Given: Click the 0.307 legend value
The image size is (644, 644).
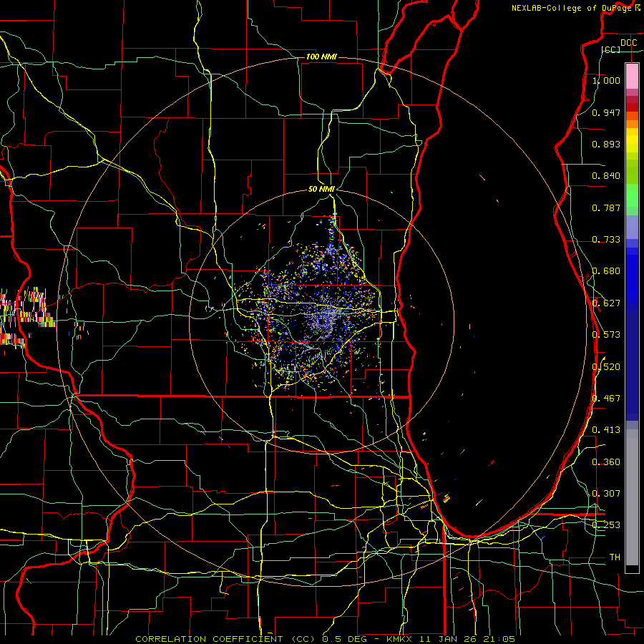Looking at the screenshot, I should [x=606, y=494].
